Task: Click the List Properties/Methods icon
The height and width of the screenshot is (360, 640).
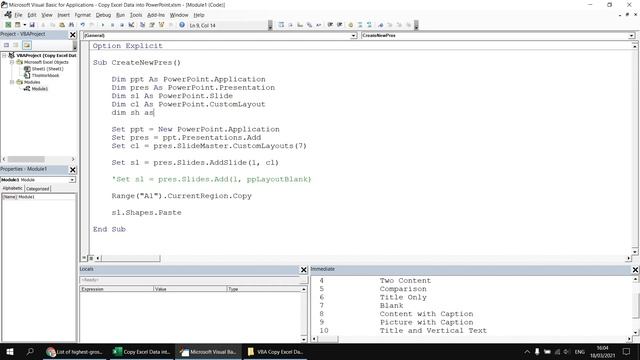Action: click(281, 25)
